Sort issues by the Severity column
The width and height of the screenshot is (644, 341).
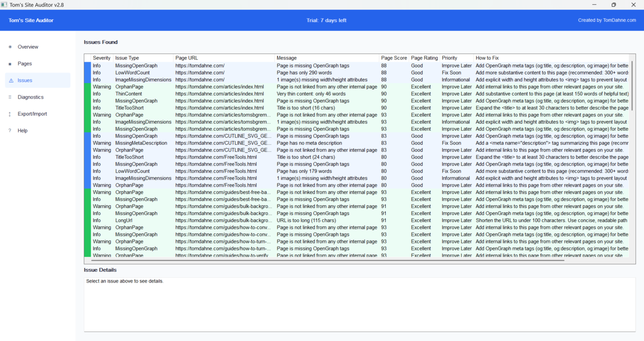(x=101, y=58)
